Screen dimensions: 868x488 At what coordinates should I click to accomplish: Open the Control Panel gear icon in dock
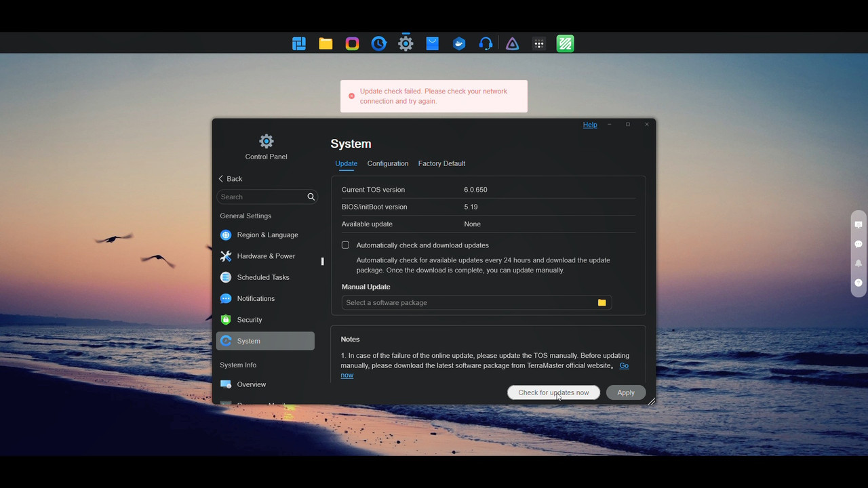pyautogui.click(x=406, y=44)
